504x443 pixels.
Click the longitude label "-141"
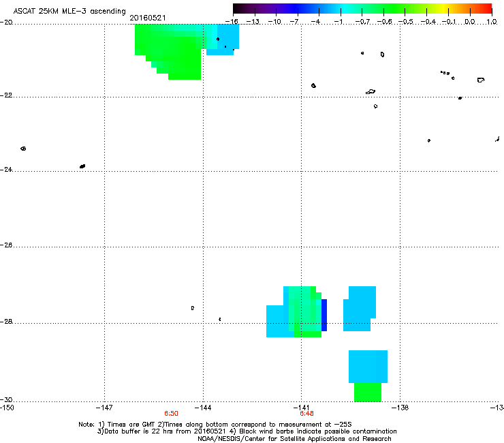click(302, 408)
